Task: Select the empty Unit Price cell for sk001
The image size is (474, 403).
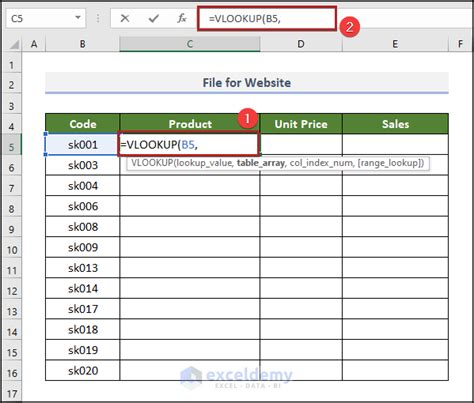Action: 301,145
